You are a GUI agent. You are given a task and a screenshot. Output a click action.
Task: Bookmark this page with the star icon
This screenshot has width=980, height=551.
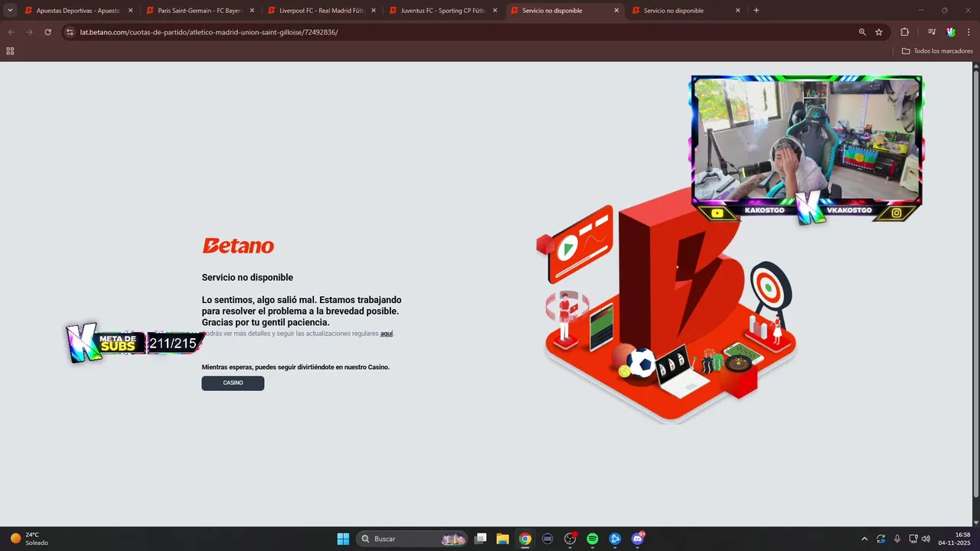(x=879, y=32)
